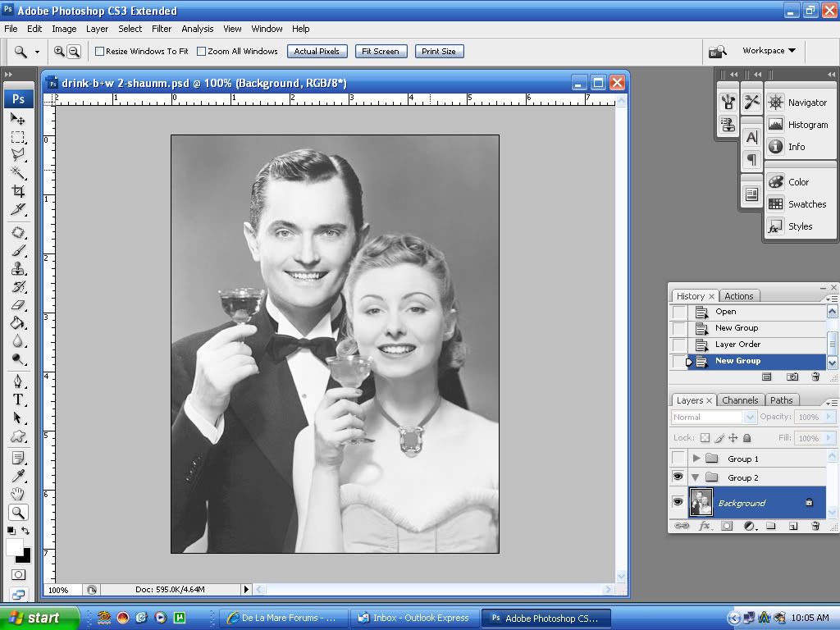840x630 pixels.
Task: Select the Crop tool
Action: 18,191
